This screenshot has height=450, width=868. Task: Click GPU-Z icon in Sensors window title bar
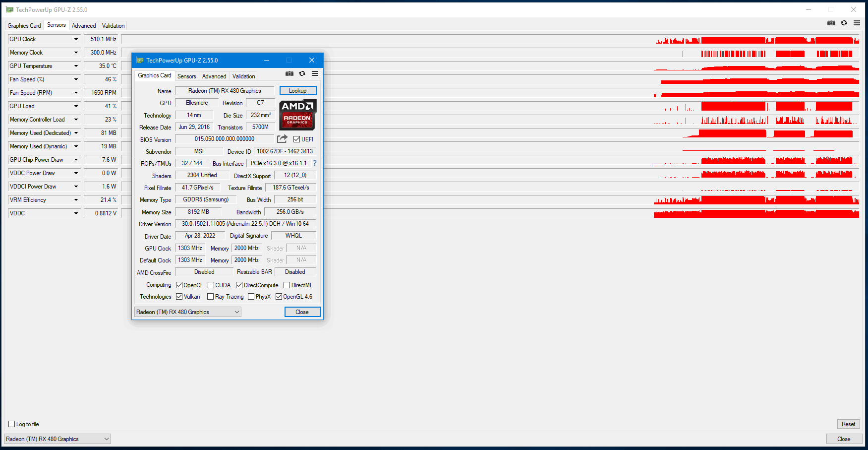(x=10, y=9)
